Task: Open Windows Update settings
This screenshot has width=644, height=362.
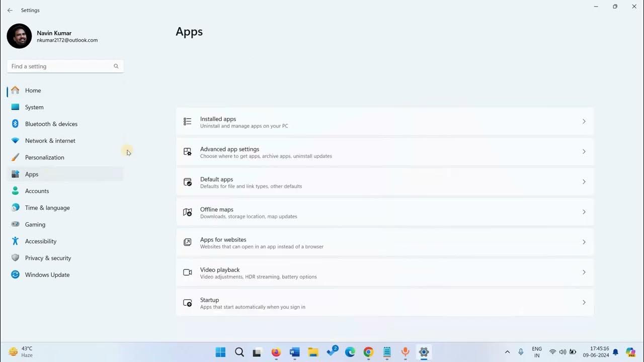Action: coord(47,275)
